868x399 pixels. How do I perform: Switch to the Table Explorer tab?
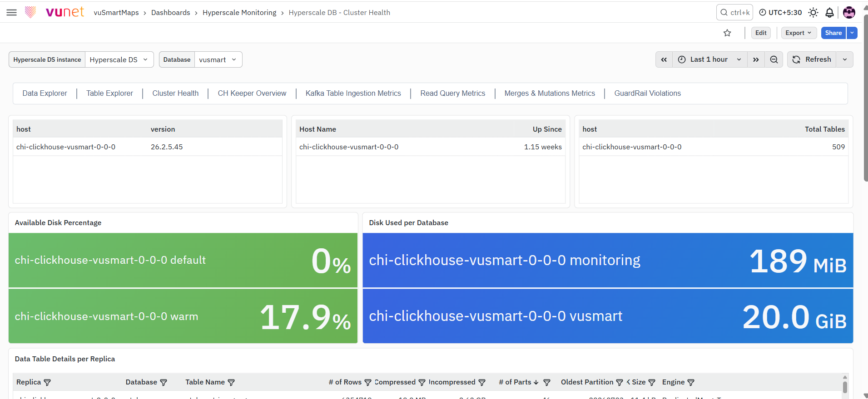click(x=110, y=93)
